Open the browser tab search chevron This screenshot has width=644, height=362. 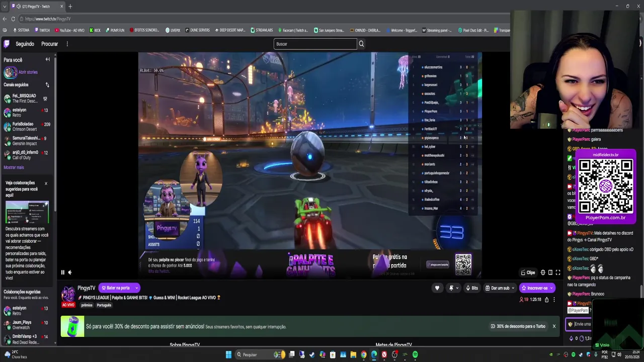coord(5,7)
